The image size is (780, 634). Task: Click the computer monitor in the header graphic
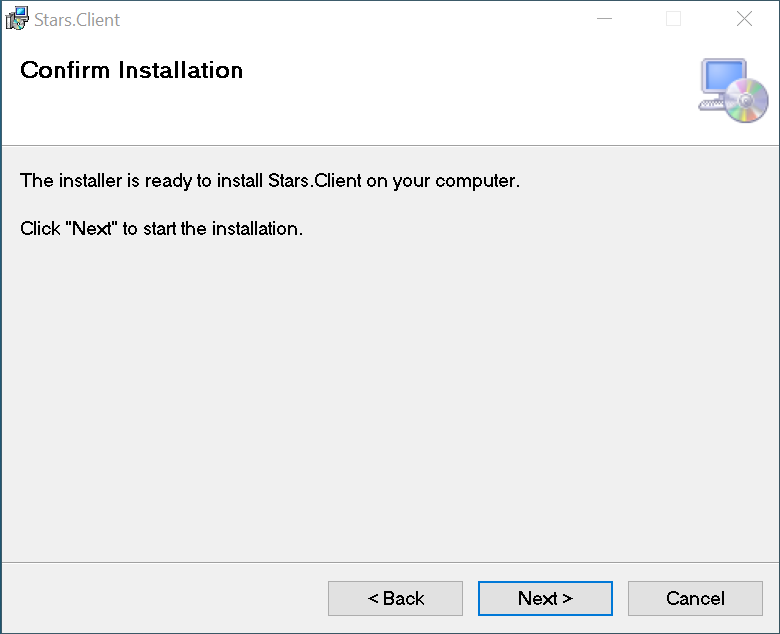721,77
